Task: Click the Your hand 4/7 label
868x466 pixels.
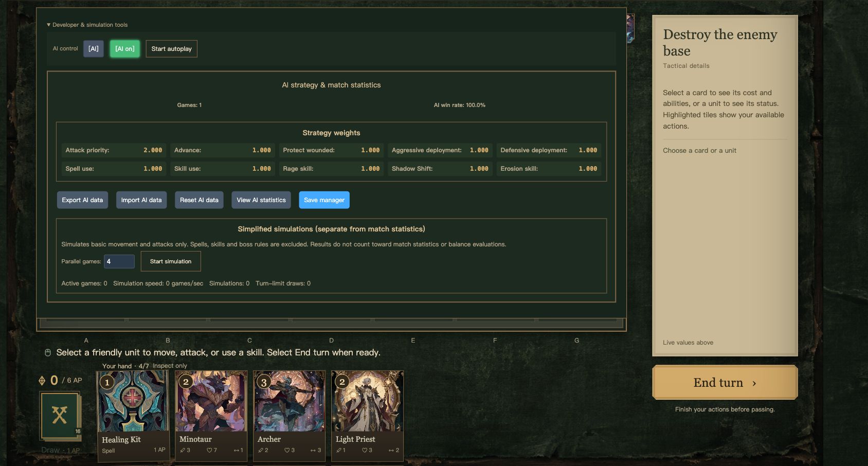Action: 125,366
